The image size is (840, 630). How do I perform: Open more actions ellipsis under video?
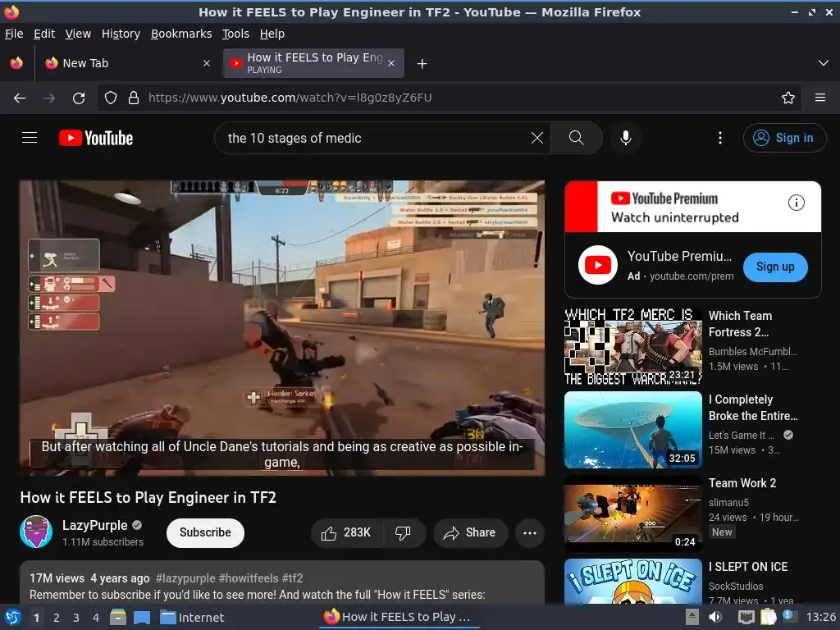pos(530,533)
